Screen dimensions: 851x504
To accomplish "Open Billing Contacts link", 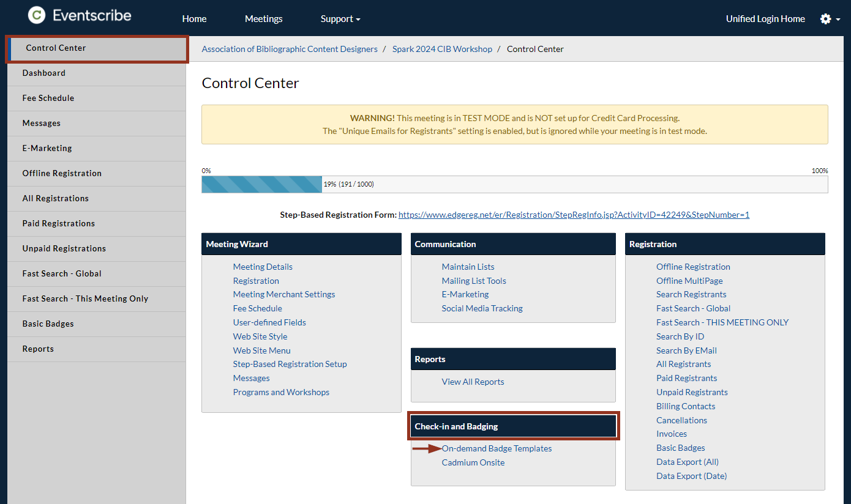I will tap(686, 406).
